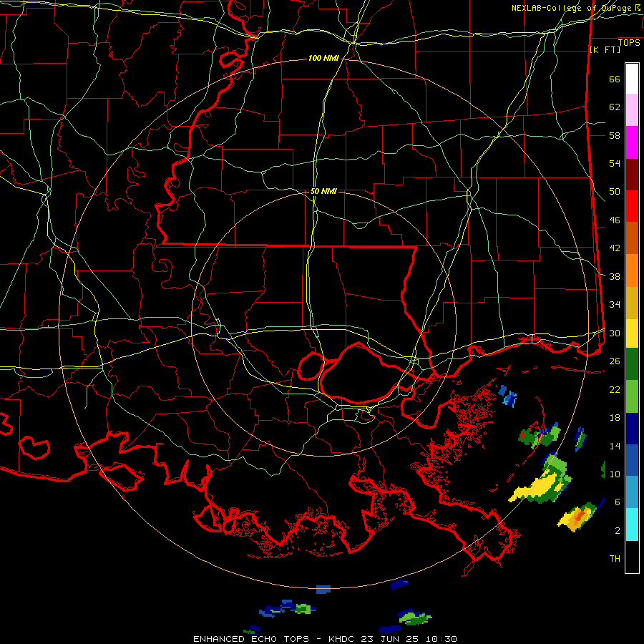Click the magenta 58 kft legend swatch

click(x=632, y=142)
